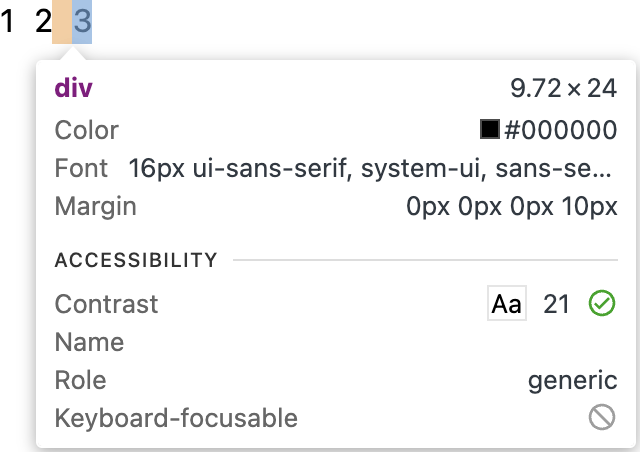Click the #000000 color hex value
This screenshot has height=452, width=640.
[560, 130]
